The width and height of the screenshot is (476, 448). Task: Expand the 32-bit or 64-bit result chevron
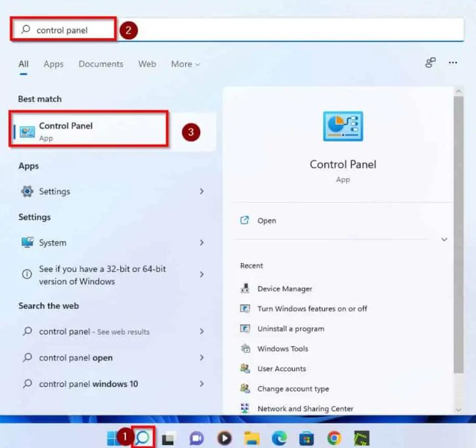pos(202,275)
